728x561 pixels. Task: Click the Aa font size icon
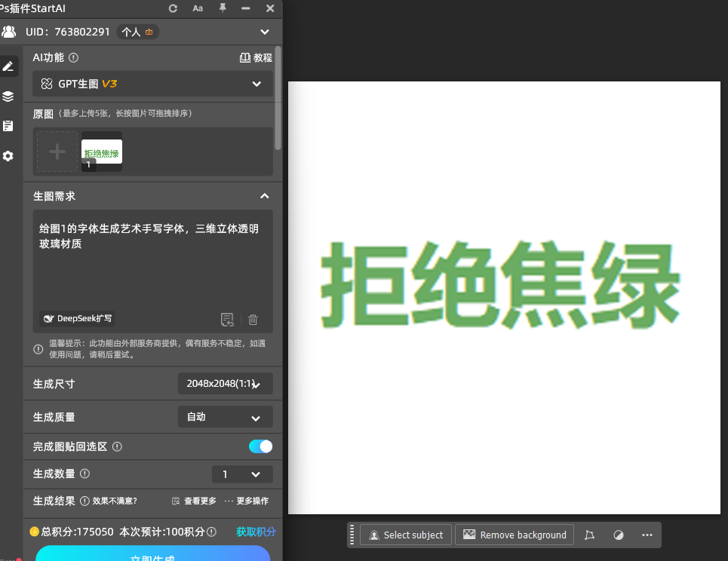point(198,8)
